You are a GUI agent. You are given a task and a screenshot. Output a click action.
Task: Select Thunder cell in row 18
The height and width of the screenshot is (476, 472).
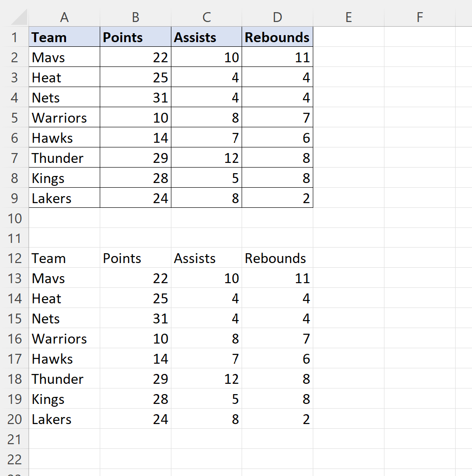pyautogui.click(x=65, y=379)
